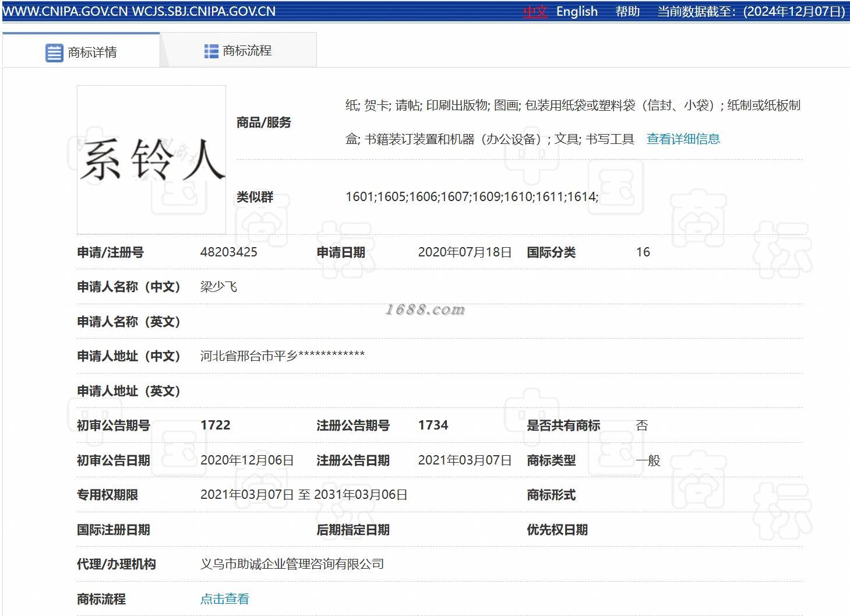This screenshot has height=616, width=850.
Task: Select the 类似群 field label
Action: [255, 197]
